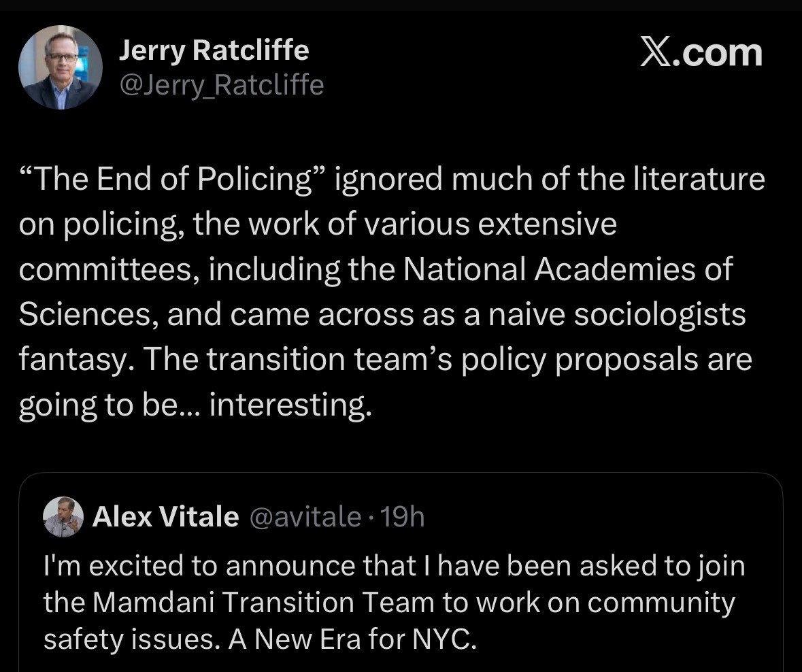
Task: Click the phrase "National Academies of"
Action: (568, 269)
